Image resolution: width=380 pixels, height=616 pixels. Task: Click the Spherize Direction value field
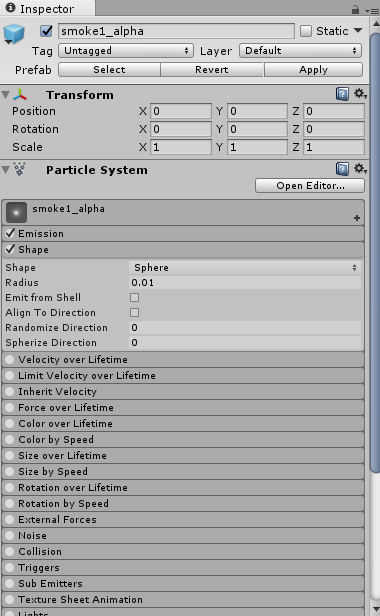pyautogui.click(x=244, y=343)
